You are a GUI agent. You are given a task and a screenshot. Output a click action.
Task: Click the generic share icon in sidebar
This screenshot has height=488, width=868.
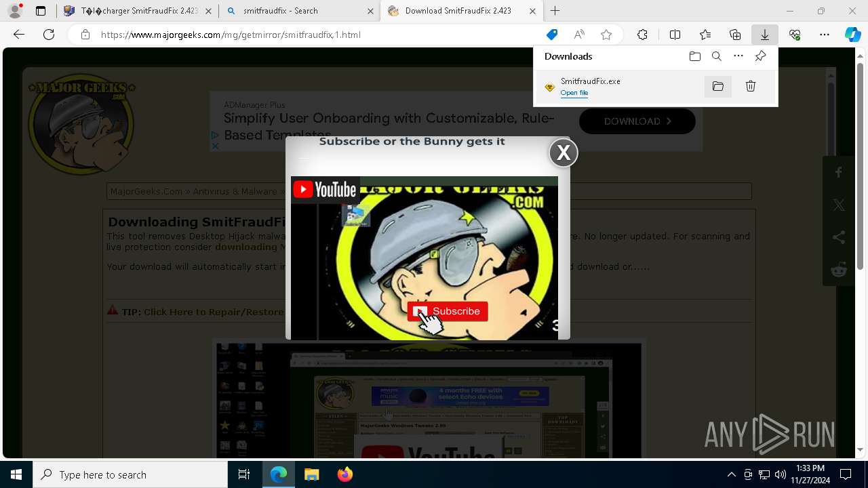tap(839, 237)
